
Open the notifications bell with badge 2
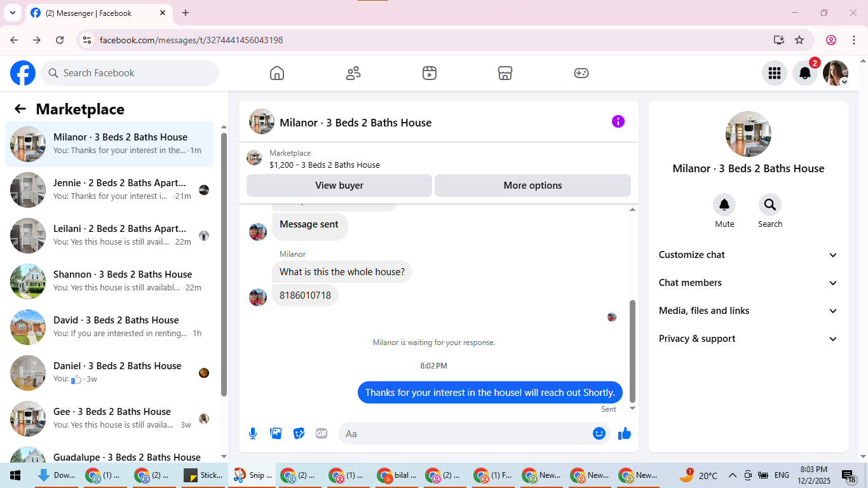tap(805, 73)
